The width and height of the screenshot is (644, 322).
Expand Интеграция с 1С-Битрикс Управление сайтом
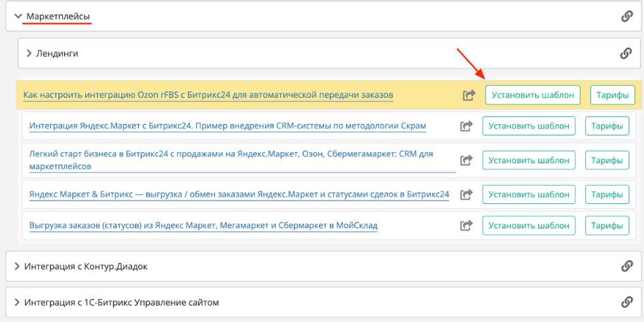[17, 302]
